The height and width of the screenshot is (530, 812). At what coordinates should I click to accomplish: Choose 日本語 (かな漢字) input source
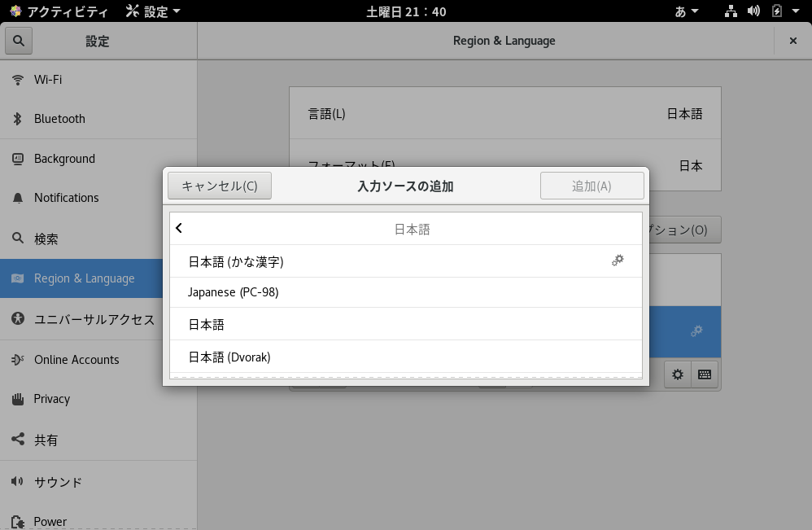[x=406, y=261]
